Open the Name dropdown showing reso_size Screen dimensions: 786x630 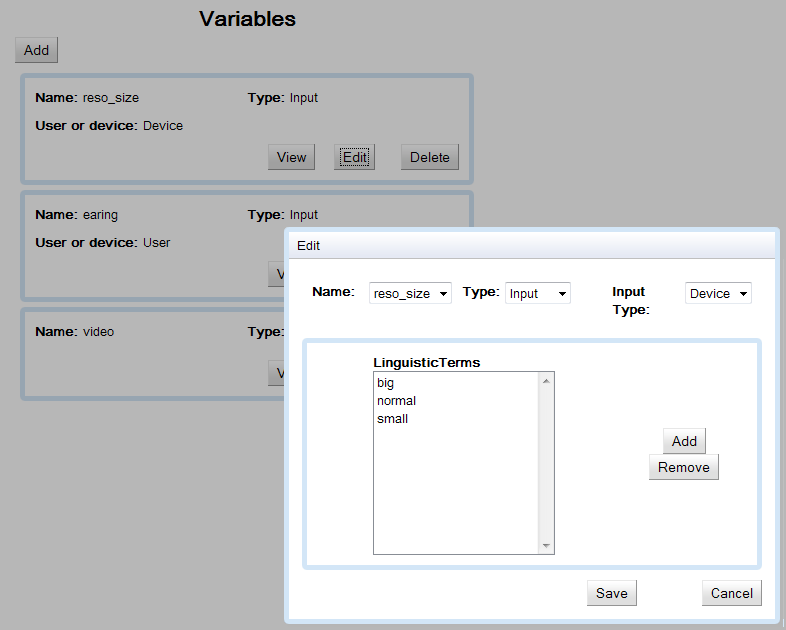click(x=410, y=293)
